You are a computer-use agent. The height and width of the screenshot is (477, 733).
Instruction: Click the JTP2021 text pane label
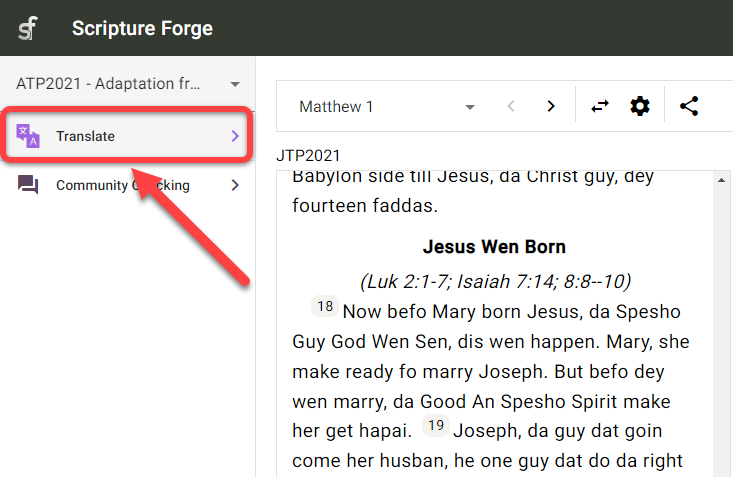coord(308,155)
